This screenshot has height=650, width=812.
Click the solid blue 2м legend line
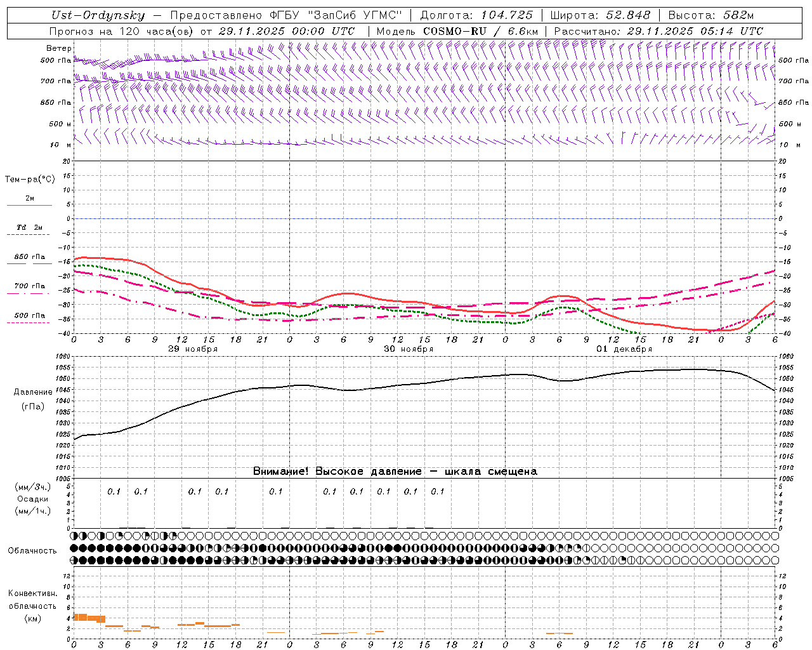pos(29,205)
